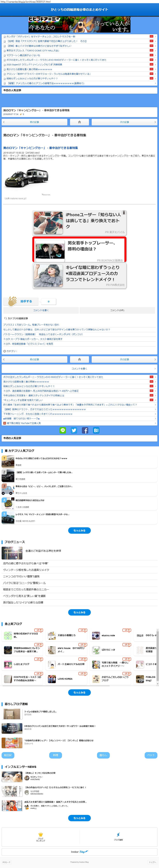This screenshot has height=868, width=159.
Task: Open 渡辺直美プロデュース カラコン ad
Action: point(80,276)
